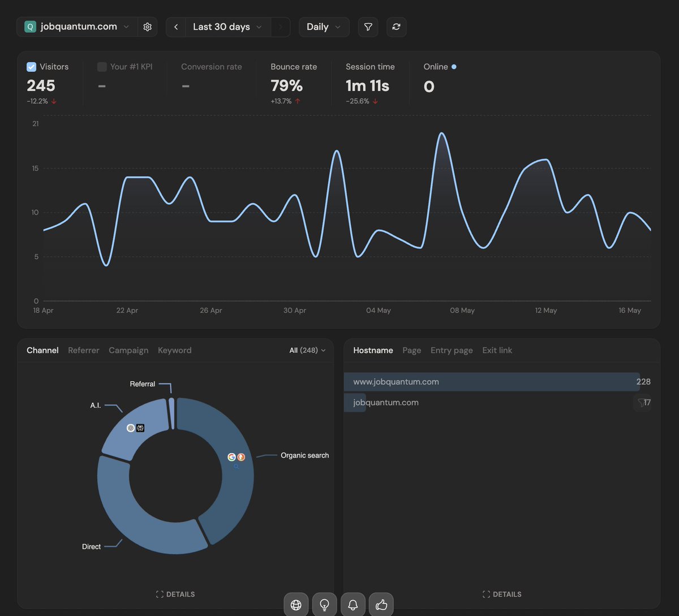Switch to the Referrer tab

pyautogui.click(x=84, y=350)
